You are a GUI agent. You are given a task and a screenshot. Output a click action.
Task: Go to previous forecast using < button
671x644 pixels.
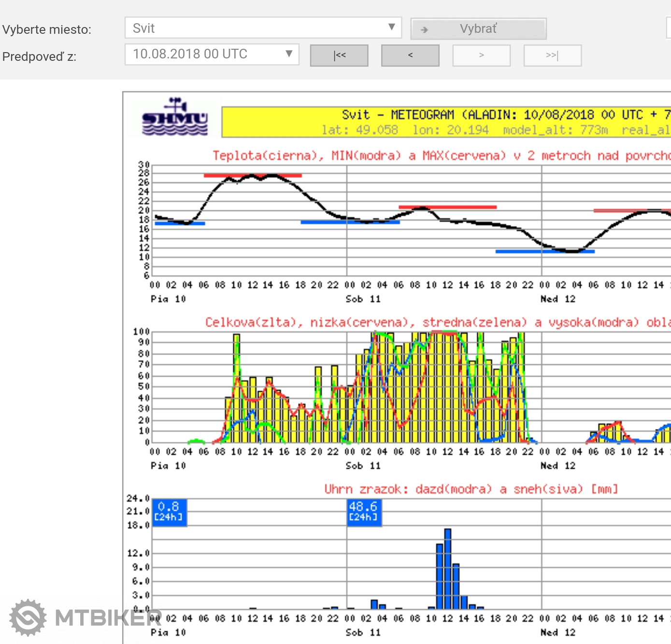point(410,56)
